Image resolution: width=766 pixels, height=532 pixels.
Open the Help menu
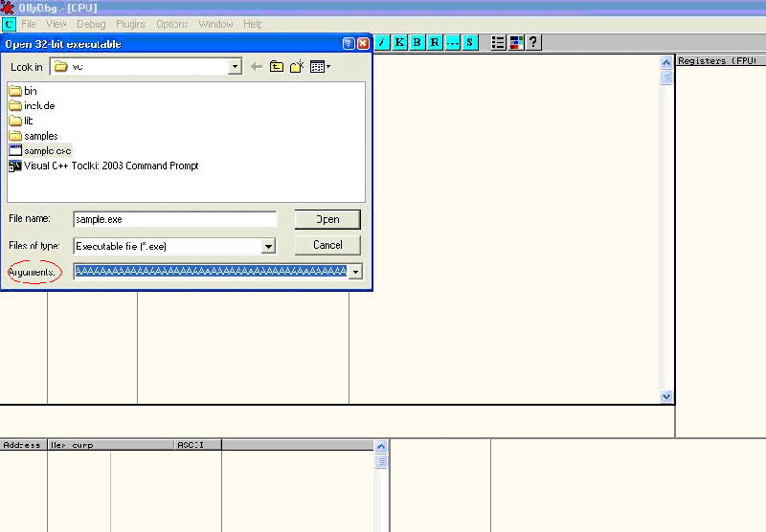pyautogui.click(x=253, y=24)
